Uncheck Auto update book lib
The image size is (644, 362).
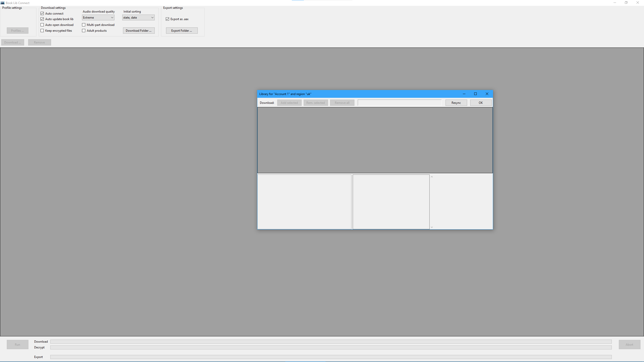(42, 19)
